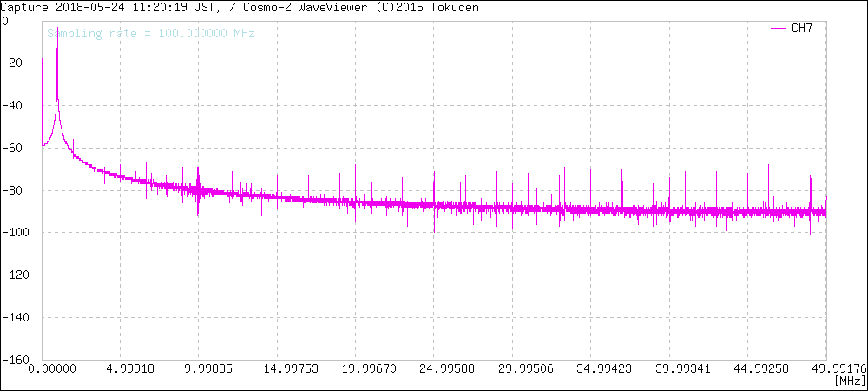868x391 pixels.
Task: Click the 14.99753 x-axis label
Action: pyautogui.click(x=277, y=369)
